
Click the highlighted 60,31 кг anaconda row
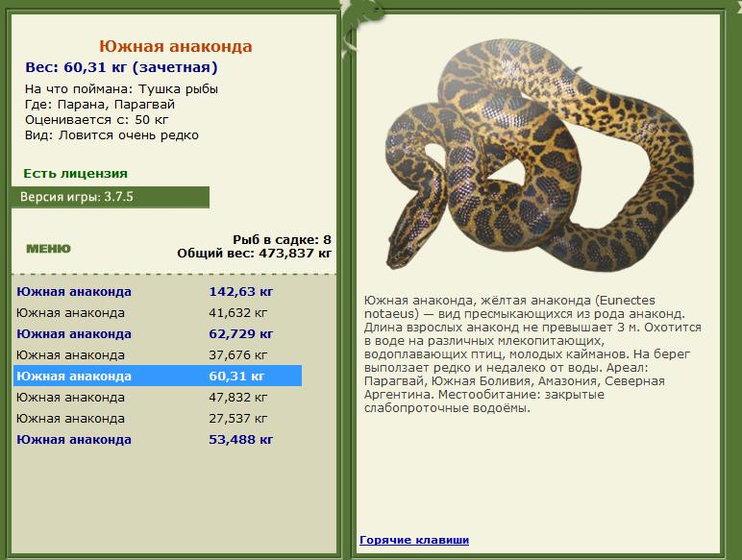pos(158,376)
